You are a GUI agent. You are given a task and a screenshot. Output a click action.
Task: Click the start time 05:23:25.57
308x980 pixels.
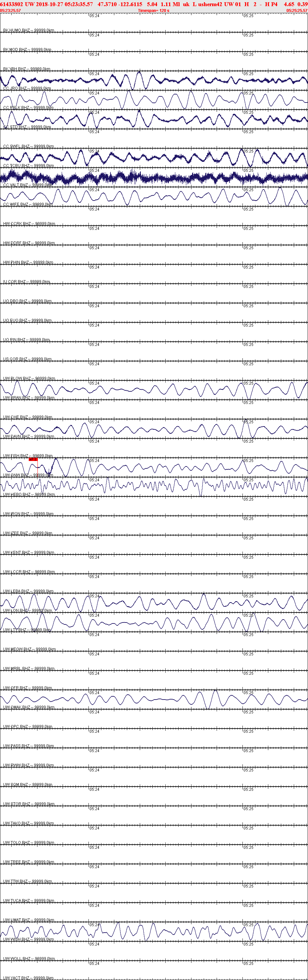pyautogui.click(x=11, y=11)
